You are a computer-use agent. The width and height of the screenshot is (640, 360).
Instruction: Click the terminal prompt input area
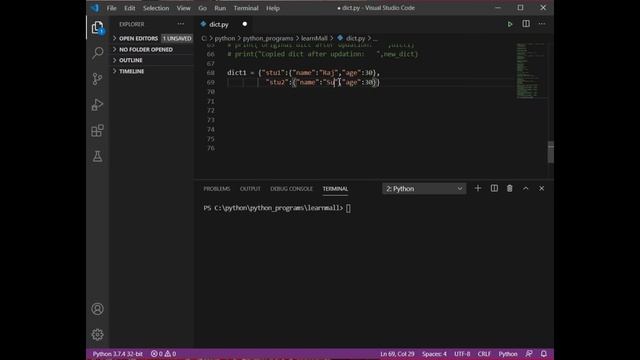348,208
